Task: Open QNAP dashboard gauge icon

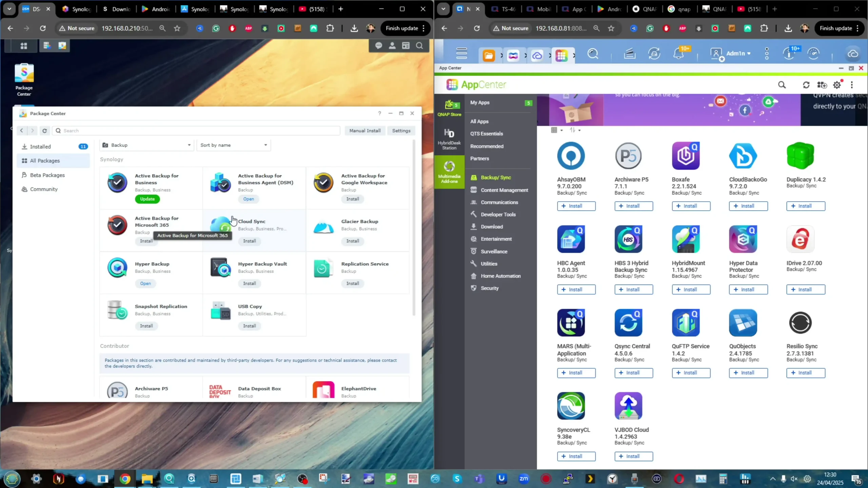Action: pyautogui.click(x=813, y=54)
